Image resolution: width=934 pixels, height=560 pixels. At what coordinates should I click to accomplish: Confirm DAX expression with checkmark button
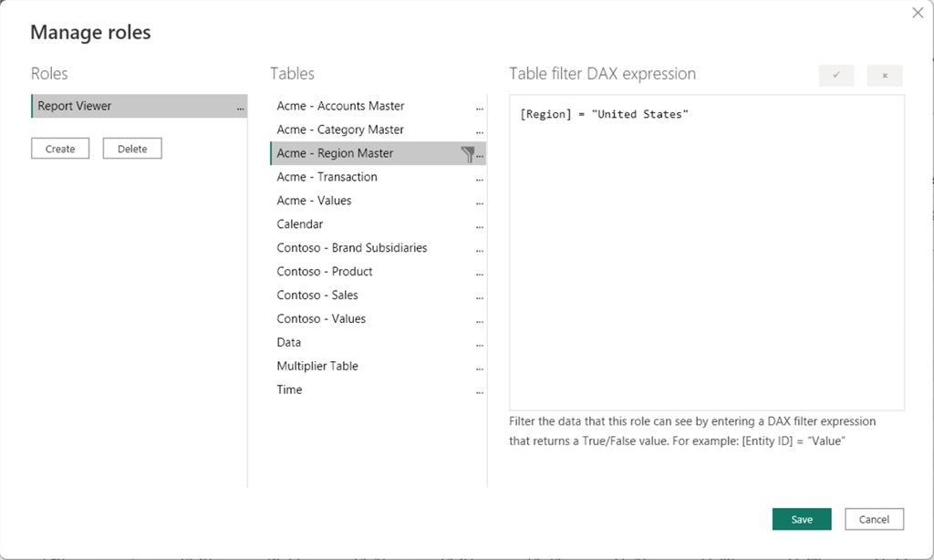836,76
